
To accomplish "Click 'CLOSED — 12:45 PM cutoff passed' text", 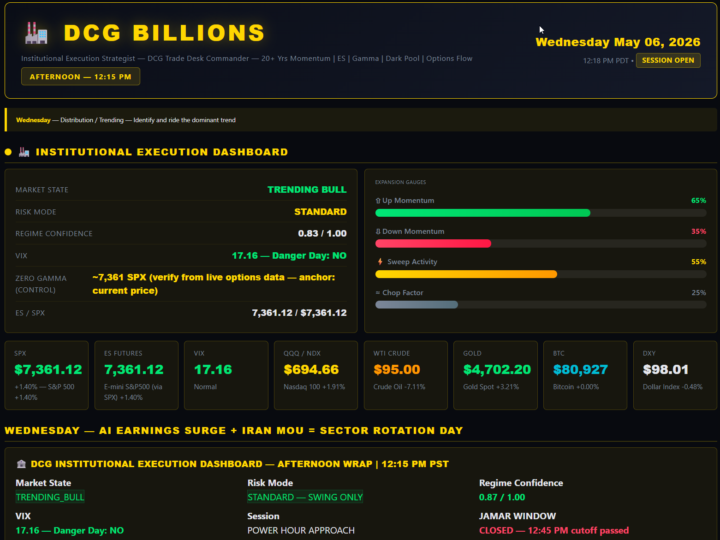I will coord(554,531).
